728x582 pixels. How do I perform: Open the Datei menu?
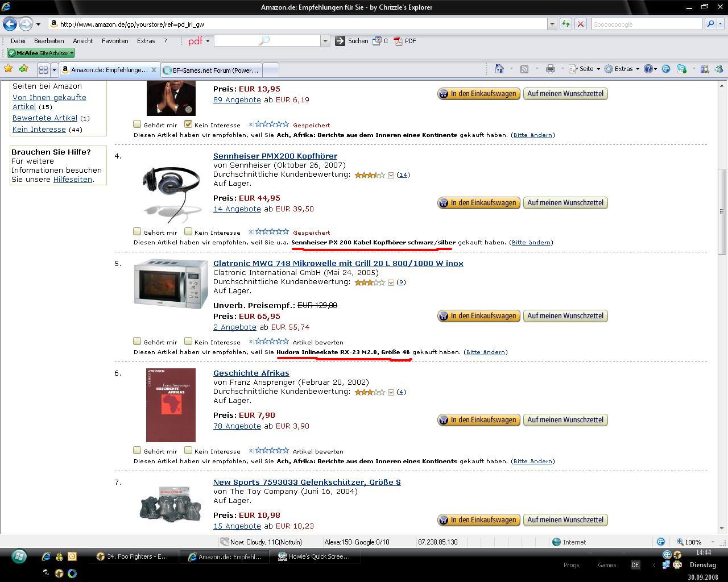(18, 41)
